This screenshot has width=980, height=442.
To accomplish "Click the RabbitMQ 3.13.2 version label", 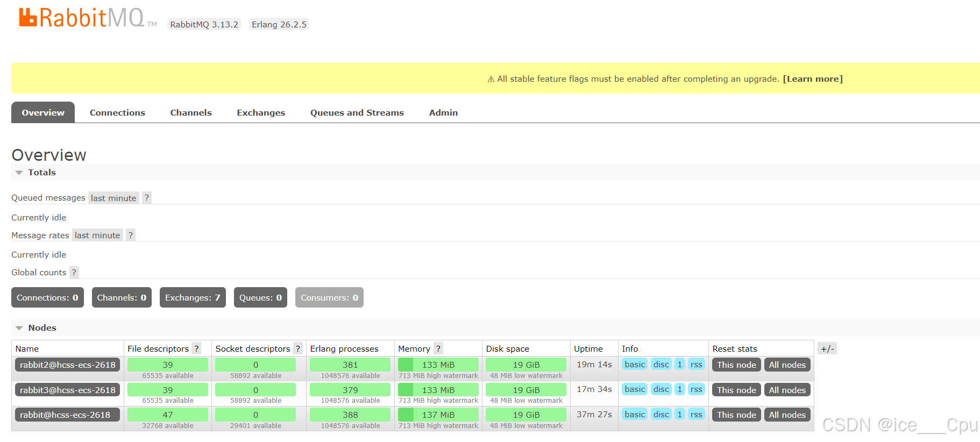I will tap(204, 24).
